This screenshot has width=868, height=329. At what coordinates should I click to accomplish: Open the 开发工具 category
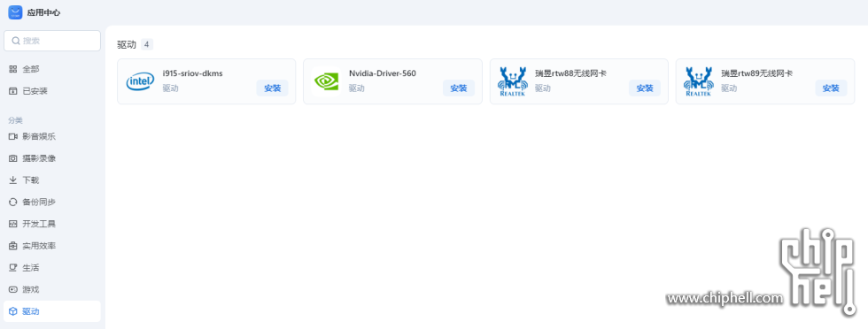[52, 224]
